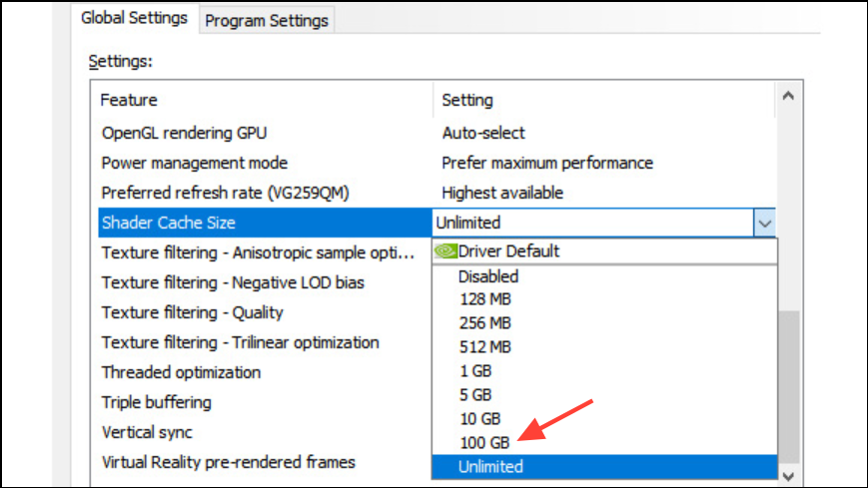Click the scroll down arrow in settings list
This screenshot has height=488, width=868.
[788, 476]
